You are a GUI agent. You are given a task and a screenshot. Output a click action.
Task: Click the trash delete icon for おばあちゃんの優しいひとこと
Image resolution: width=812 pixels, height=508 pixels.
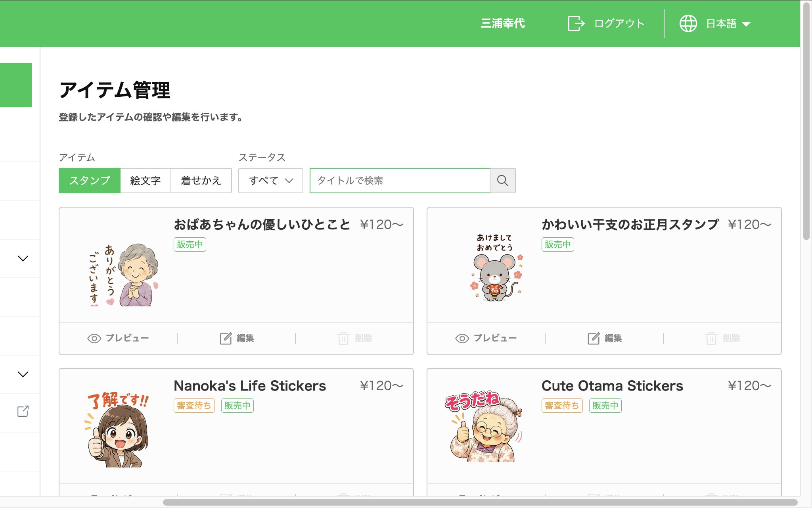click(343, 338)
